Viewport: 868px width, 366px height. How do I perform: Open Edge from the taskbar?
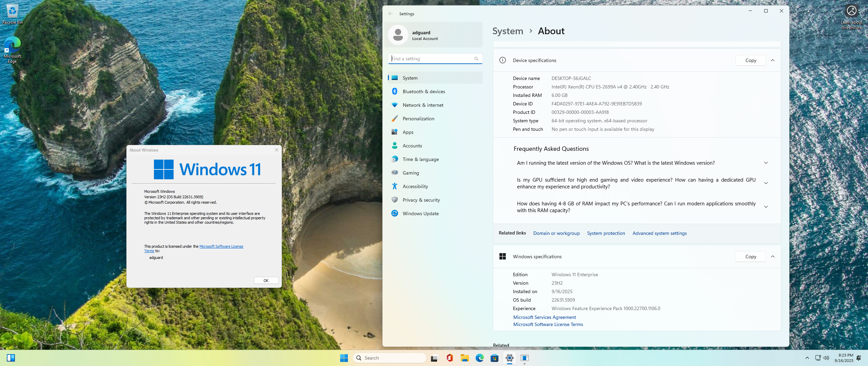click(479, 358)
